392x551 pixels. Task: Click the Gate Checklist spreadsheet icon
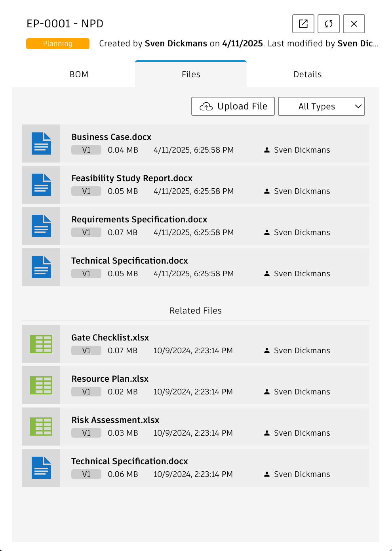pyautogui.click(x=41, y=344)
